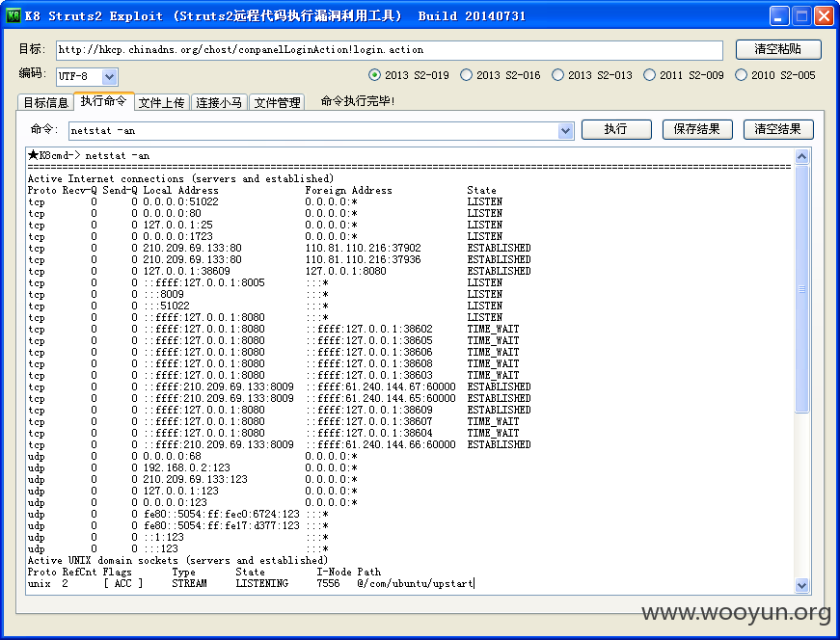Maximize the K8 Struts2 Exploit window
840x640 pixels.
pos(802,15)
